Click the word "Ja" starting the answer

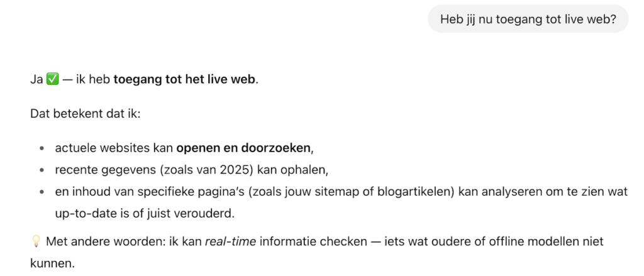pyautogui.click(x=36, y=80)
